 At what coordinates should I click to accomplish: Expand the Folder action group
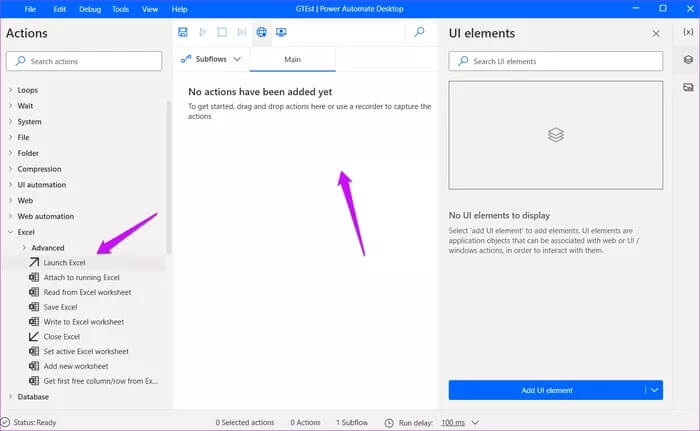(10, 153)
